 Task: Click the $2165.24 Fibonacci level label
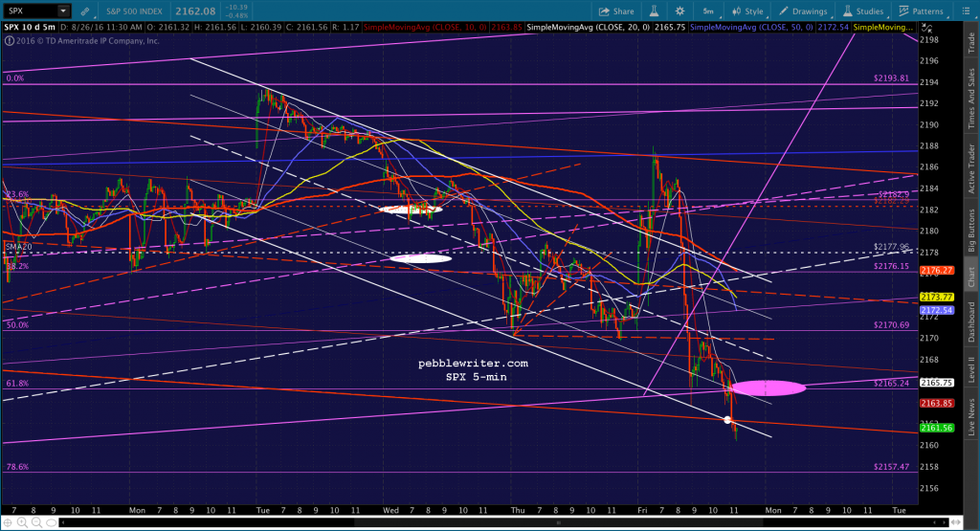pos(891,383)
